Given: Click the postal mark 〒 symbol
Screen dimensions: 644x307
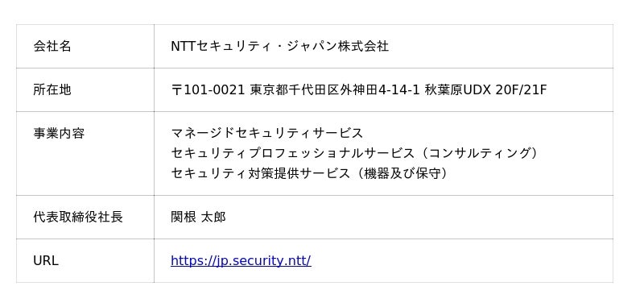Looking at the screenshot, I should tap(176, 89).
